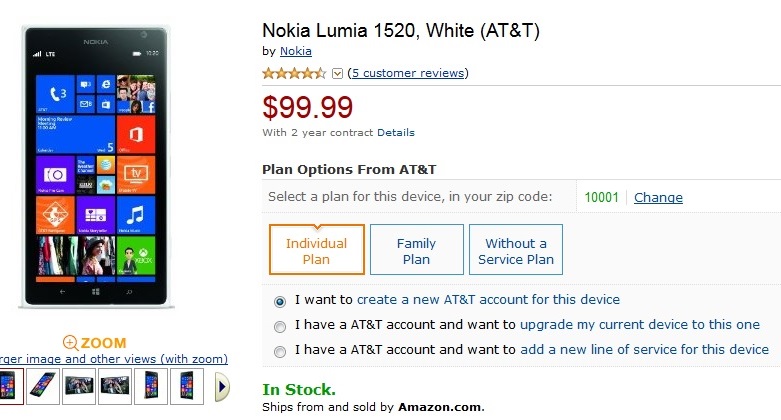Open the rating breakdown dropdown arrow
781x420 pixels.
tap(337, 73)
